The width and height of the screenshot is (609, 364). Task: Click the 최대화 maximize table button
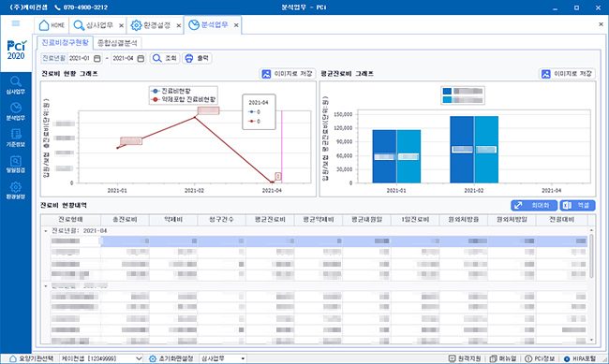534,205
